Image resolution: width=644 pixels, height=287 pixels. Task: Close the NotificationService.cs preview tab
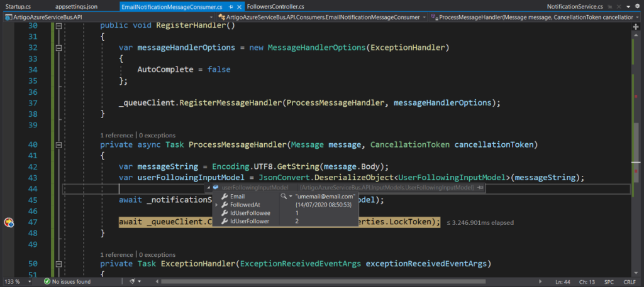pyautogui.click(x=618, y=7)
